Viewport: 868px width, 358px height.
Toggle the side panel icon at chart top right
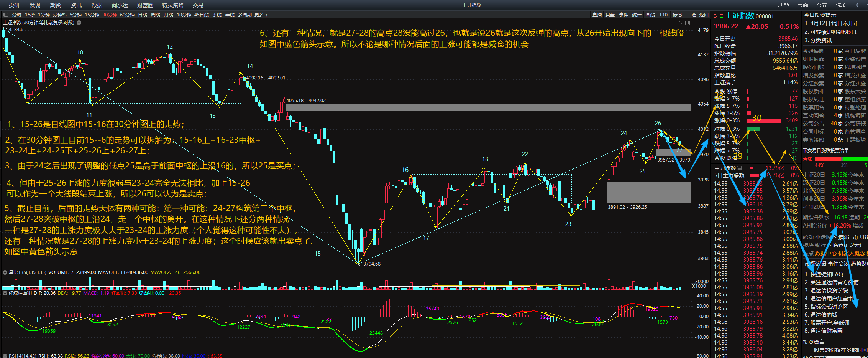coord(688,23)
